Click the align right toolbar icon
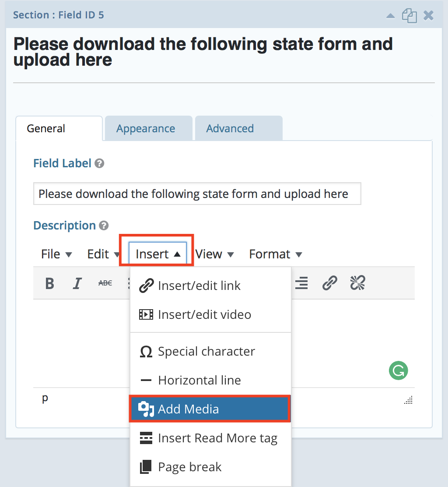Image resolution: width=448 pixels, height=487 pixels. pos(301,284)
